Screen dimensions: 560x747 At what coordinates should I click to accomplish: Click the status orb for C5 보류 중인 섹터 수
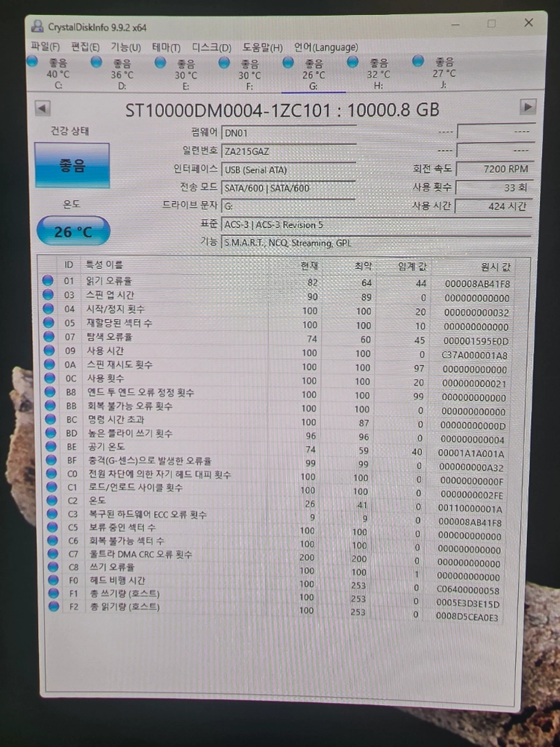tap(52, 527)
